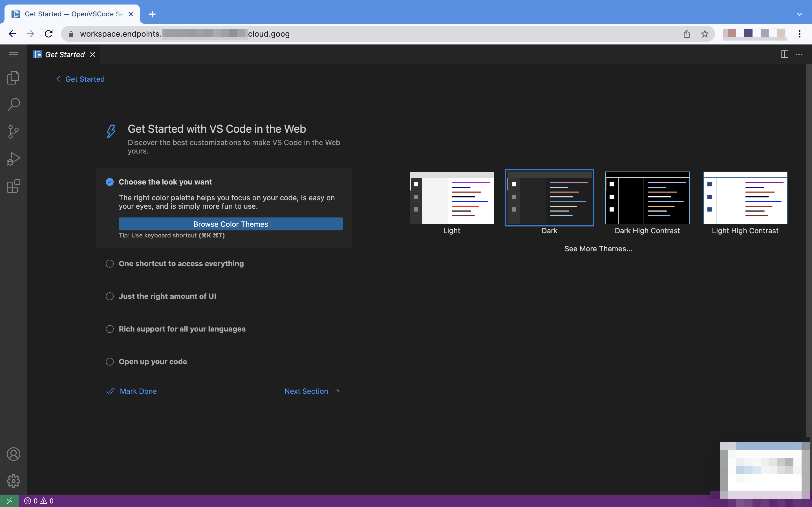Open the Run and Debug view
This screenshot has width=812, height=507.
[14, 159]
